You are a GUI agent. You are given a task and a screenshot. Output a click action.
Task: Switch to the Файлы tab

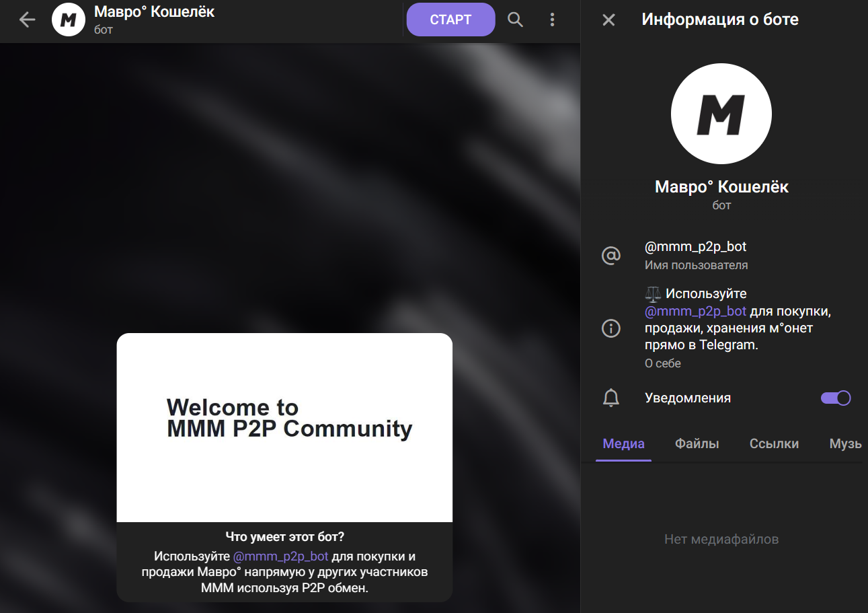click(697, 443)
